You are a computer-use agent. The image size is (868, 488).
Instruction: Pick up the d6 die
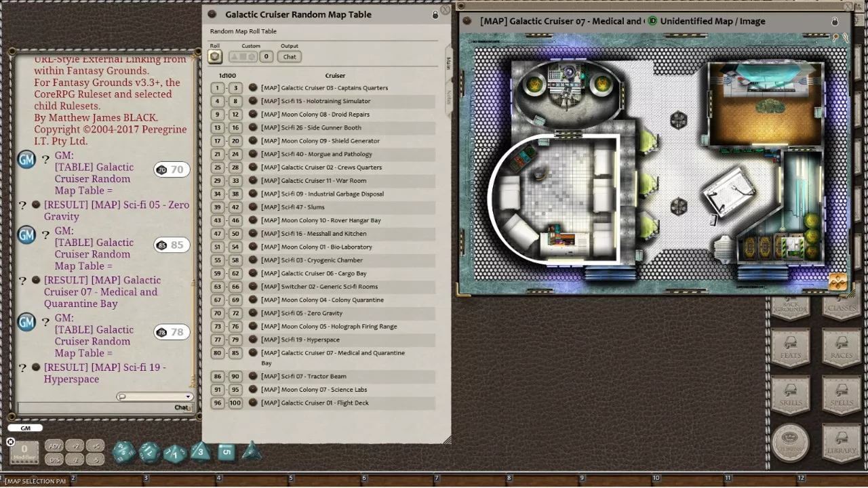point(226,452)
